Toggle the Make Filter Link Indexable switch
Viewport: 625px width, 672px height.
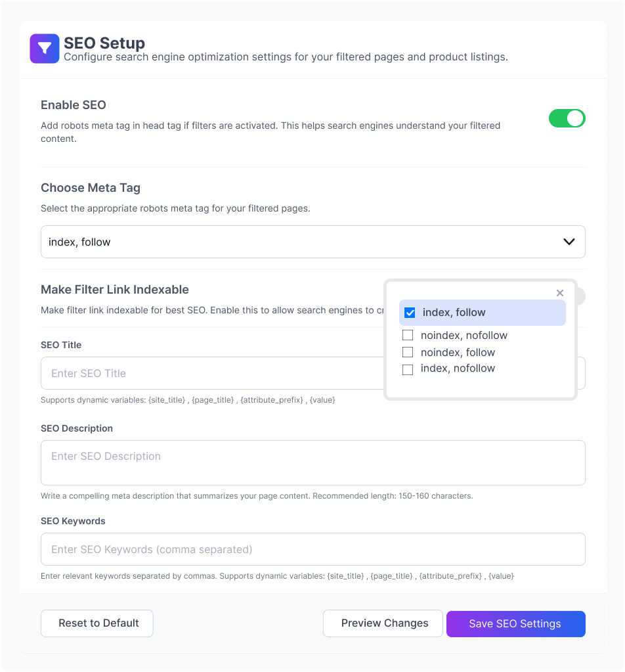(x=580, y=296)
